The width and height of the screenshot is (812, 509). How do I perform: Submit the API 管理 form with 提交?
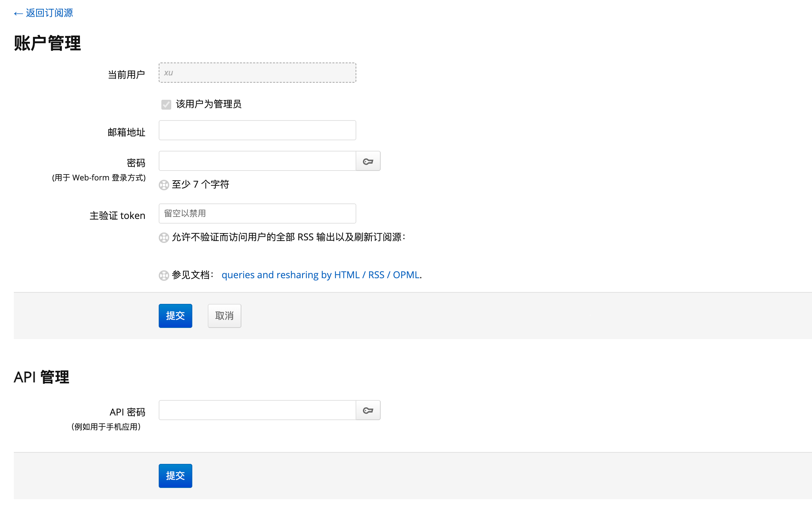click(175, 475)
